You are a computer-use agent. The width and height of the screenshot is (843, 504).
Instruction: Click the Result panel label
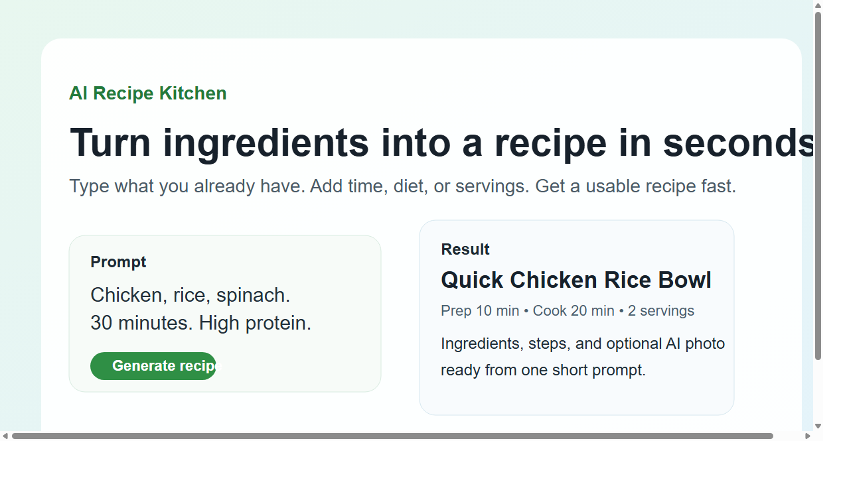pyautogui.click(x=465, y=249)
